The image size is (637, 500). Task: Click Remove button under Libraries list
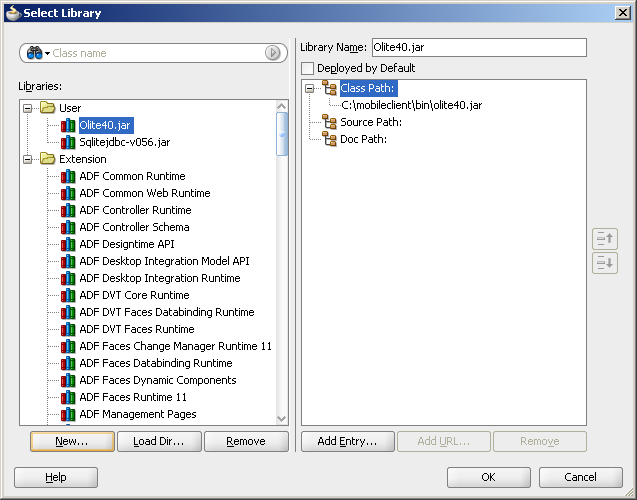pos(246,441)
